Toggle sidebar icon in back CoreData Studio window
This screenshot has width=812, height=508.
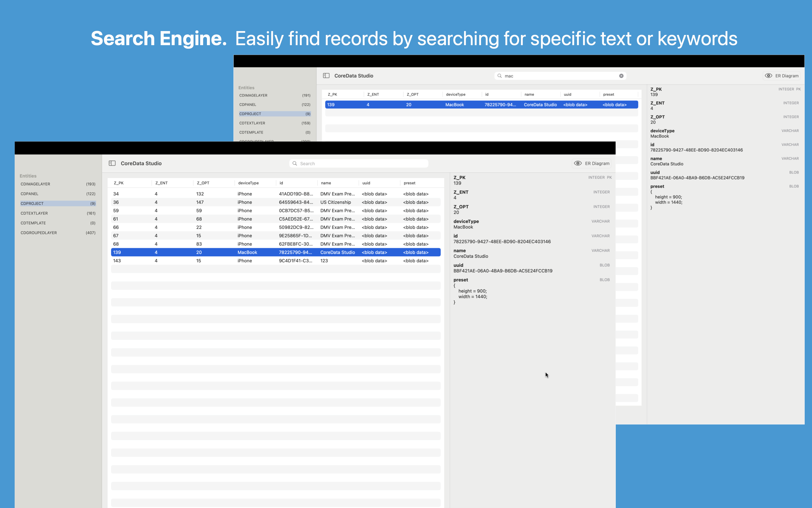326,76
